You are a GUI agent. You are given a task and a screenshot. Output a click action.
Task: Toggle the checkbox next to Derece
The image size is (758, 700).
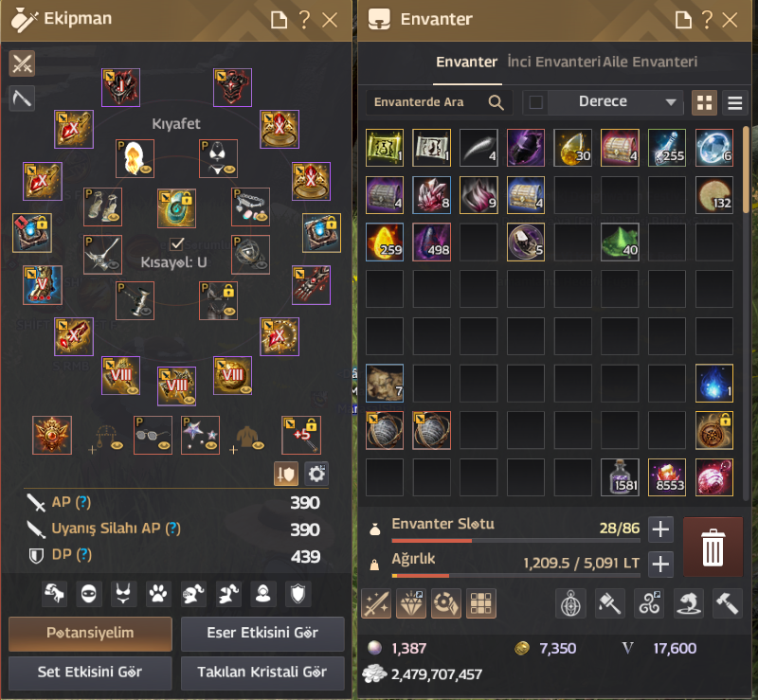tap(535, 102)
